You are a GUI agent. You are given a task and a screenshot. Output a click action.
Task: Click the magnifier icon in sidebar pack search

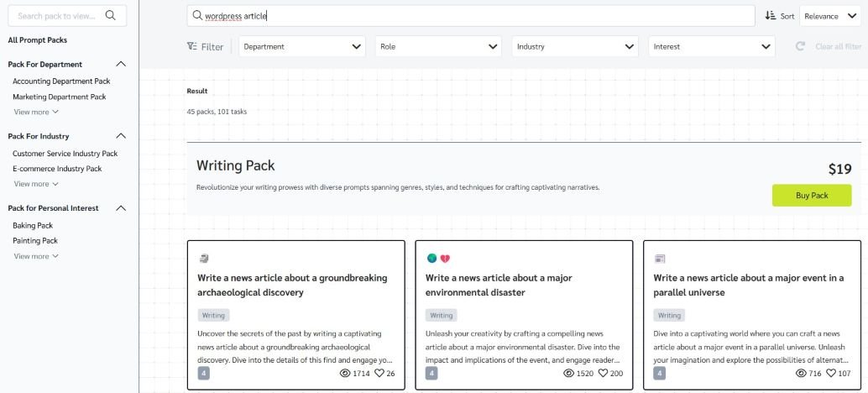click(x=110, y=15)
